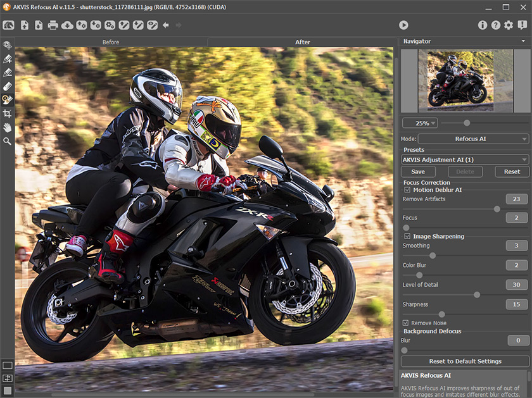The width and height of the screenshot is (532, 398).
Task: Click the Save image file icon
Action: click(39, 25)
